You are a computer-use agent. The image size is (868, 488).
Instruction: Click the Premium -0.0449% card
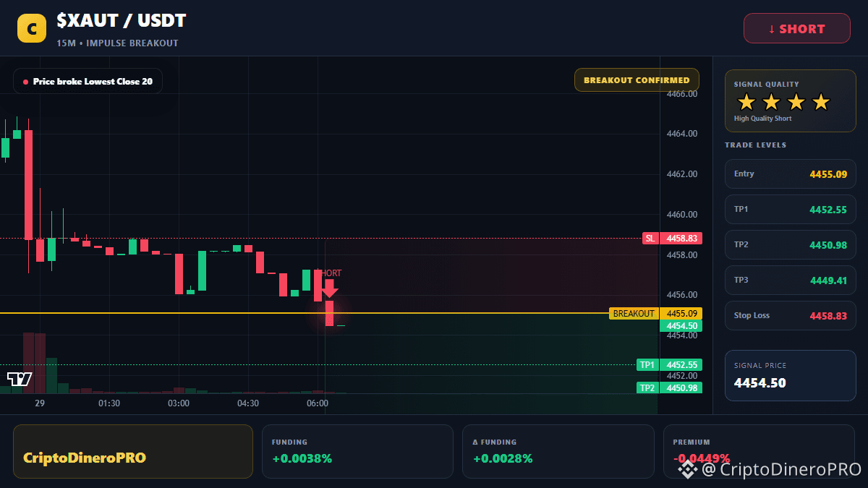coord(759,451)
